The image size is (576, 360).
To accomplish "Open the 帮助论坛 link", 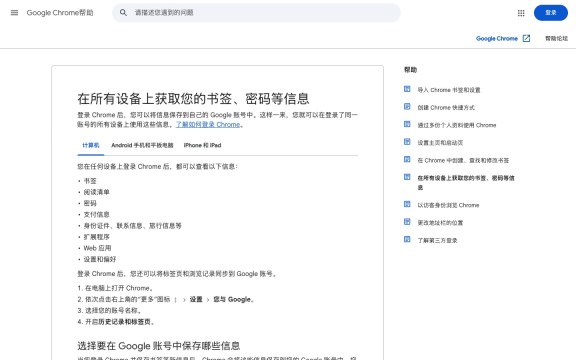I will (x=556, y=39).
